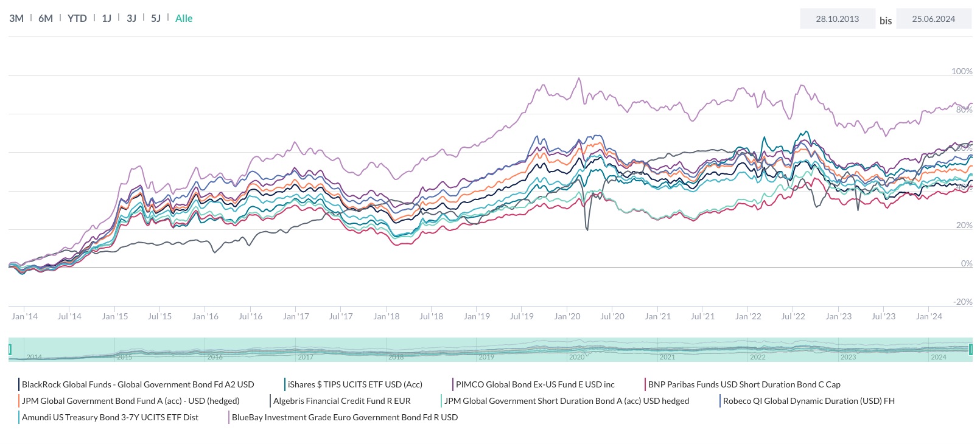Select the 5J period filter
This screenshot has width=980, height=444.
(x=156, y=18)
